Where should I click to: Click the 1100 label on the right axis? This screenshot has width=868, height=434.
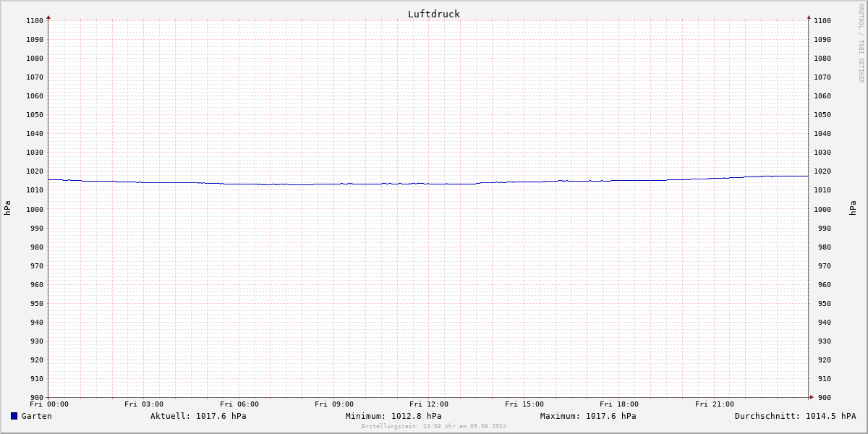click(x=822, y=21)
